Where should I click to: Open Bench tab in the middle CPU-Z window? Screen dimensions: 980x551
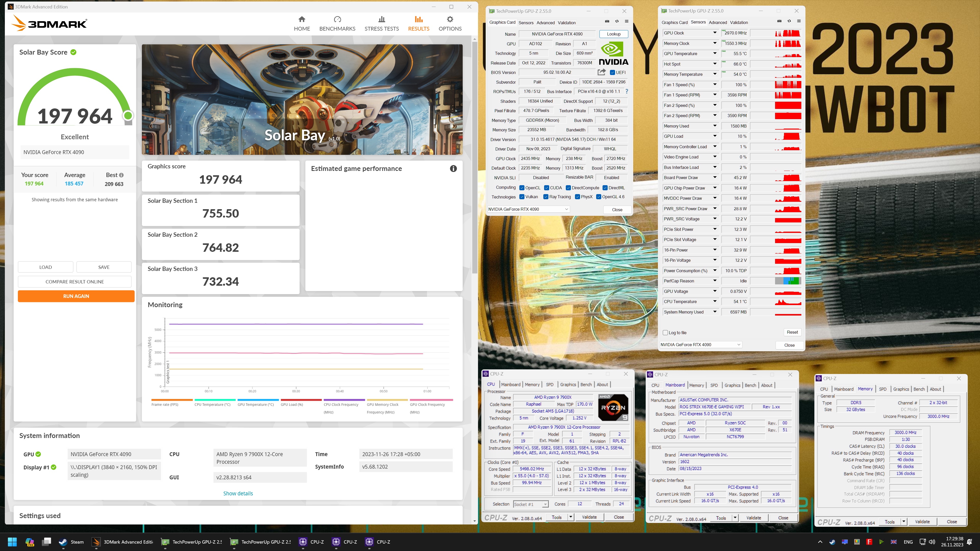click(x=750, y=385)
